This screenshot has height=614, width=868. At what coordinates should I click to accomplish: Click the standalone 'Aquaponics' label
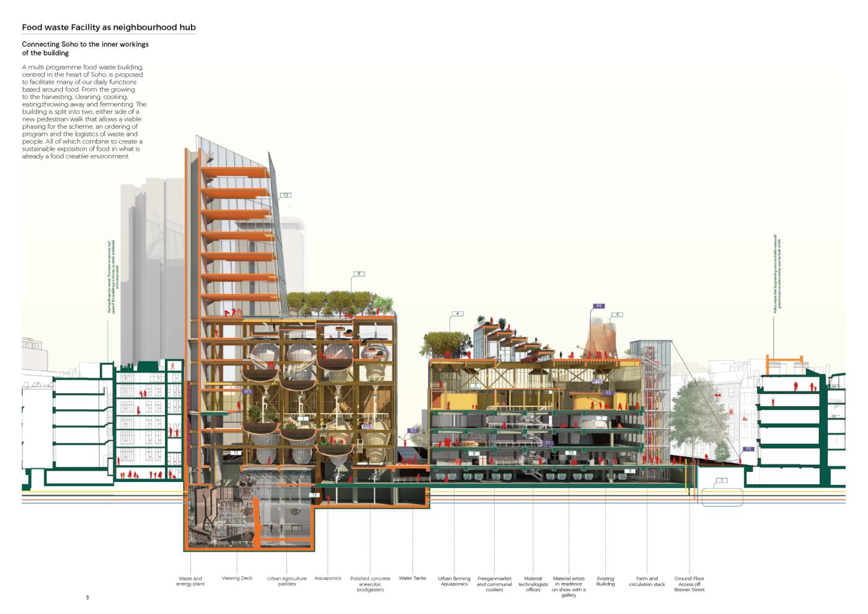point(328,578)
